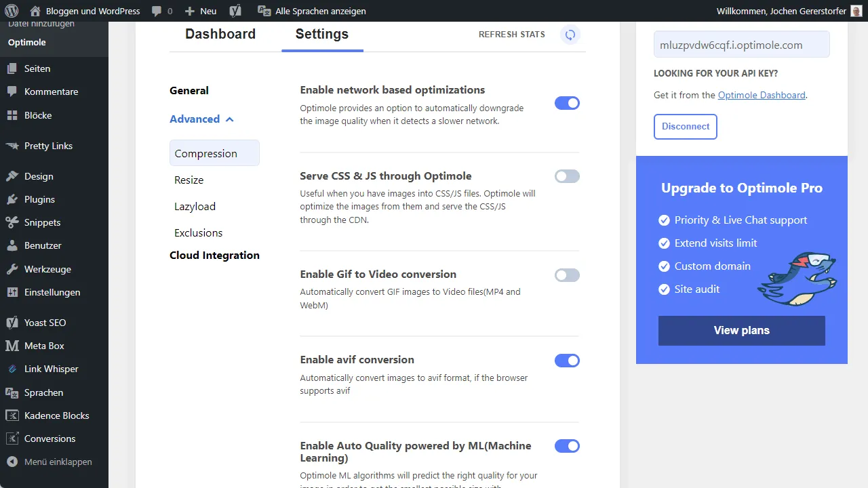Open the Optimole Dashboard link
868x488 pixels.
[762, 96]
